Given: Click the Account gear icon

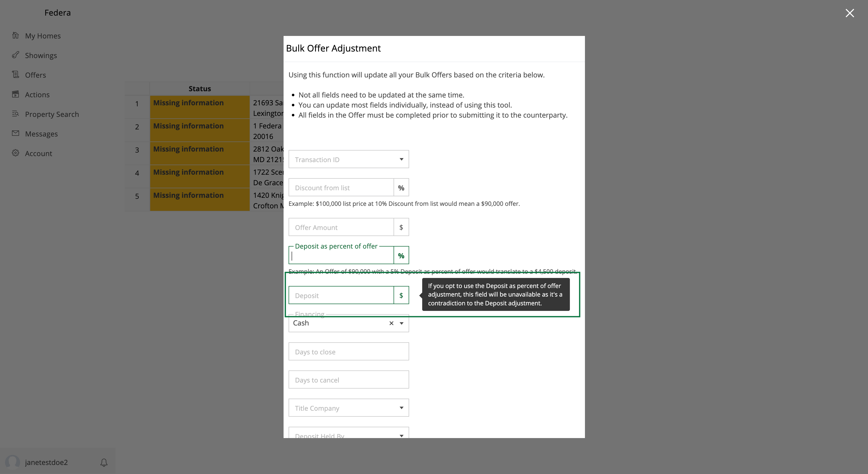Looking at the screenshot, I should [x=16, y=153].
